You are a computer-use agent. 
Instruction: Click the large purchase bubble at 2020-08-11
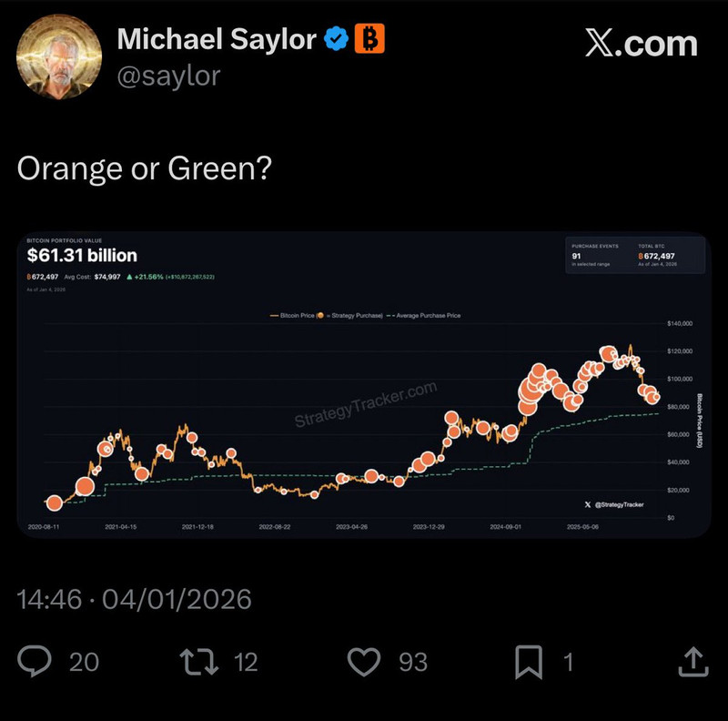click(54, 503)
